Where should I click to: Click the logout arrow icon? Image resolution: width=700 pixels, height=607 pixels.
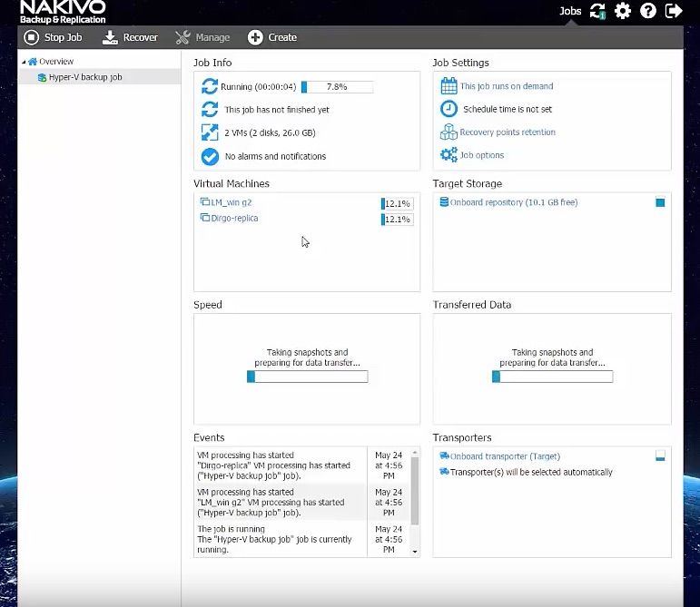pyautogui.click(x=673, y=11)
